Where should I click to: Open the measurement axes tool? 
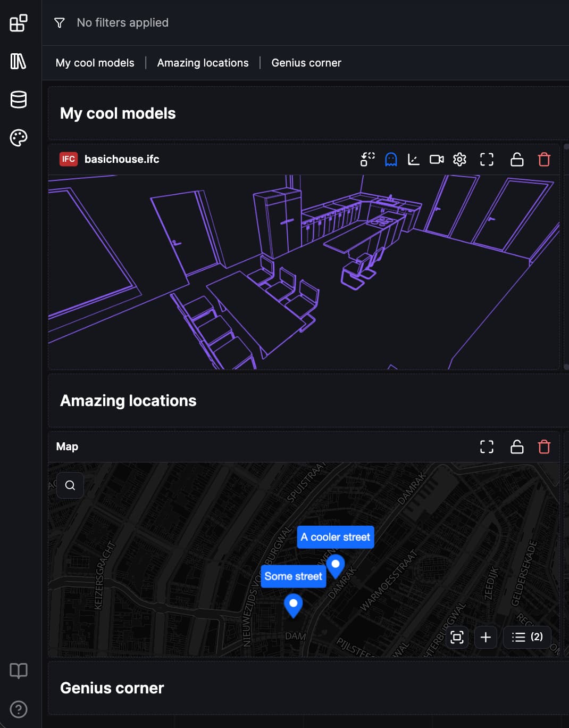[414, 159]
